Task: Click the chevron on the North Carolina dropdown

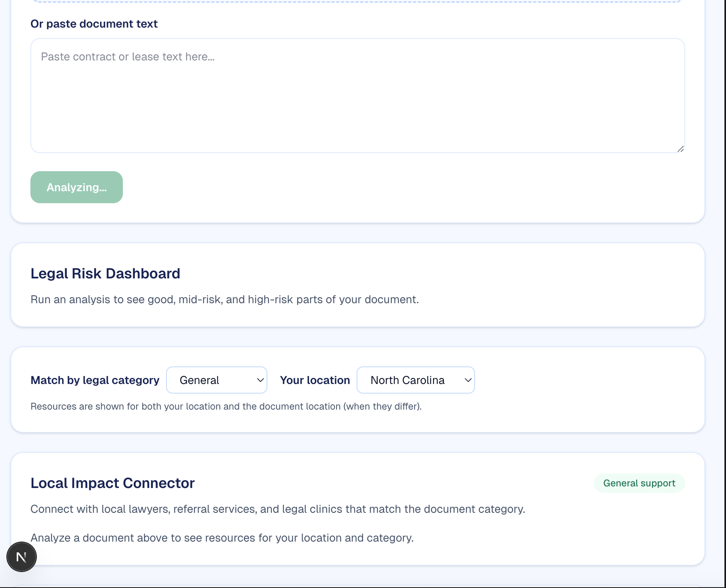Action: click(468, 380)
